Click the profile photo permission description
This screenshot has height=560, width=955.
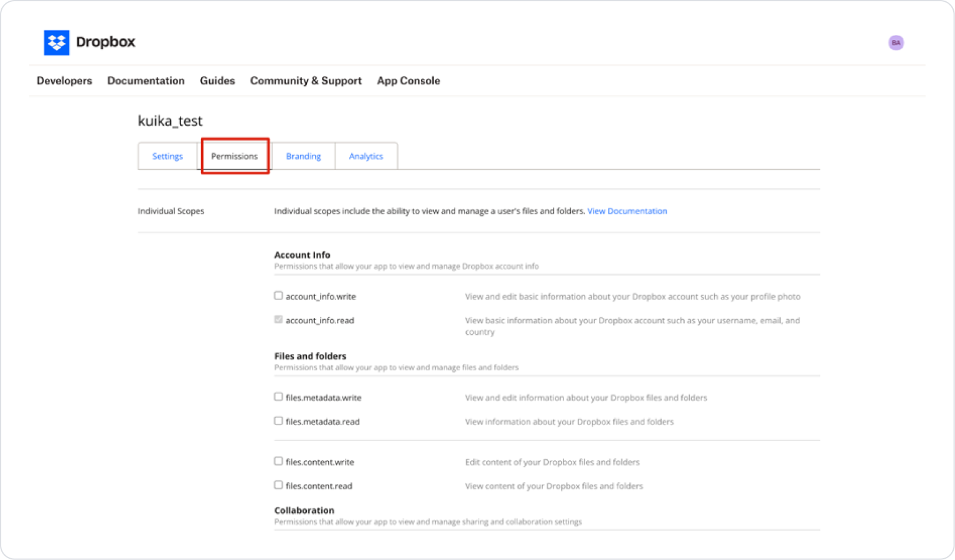click(633, 297)
